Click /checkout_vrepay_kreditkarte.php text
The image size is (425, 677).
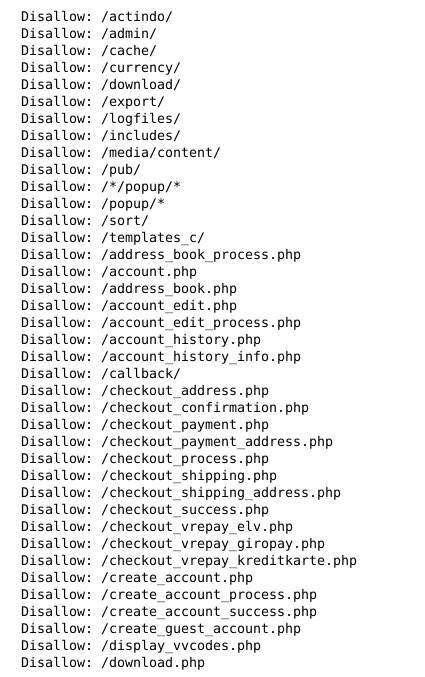pos(229,560)
